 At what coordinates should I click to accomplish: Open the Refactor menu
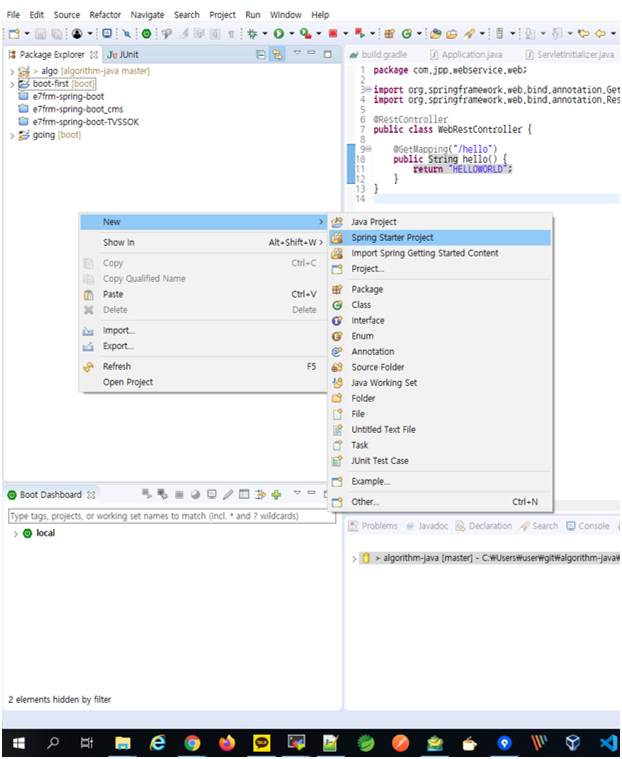[105, 15]
